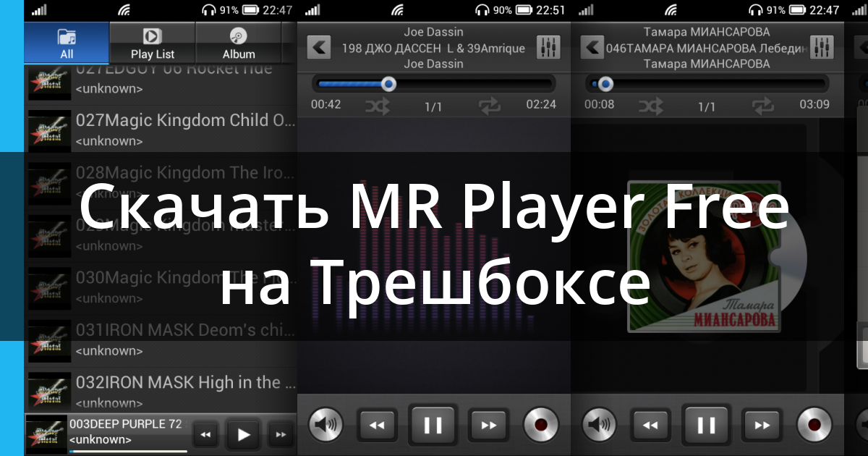
Task: Toggle shuffle in the Joe Dassin player
Action: click(x=377, y=106)
